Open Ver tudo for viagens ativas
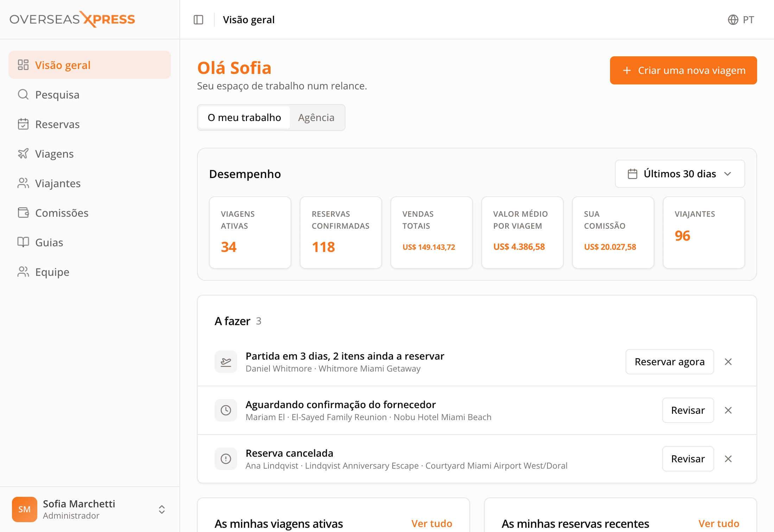Viewport: 774px width, 532px height. pos(432,524)
